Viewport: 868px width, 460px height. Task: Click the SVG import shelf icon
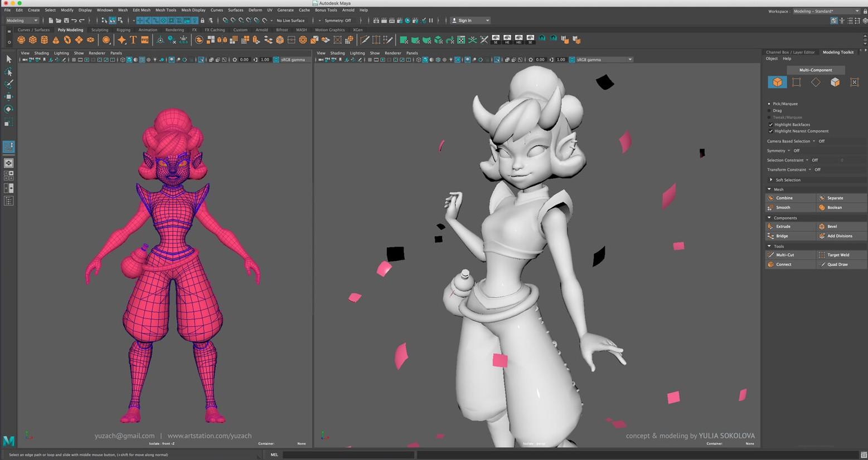pyautogui.click(x=145, y=40)
